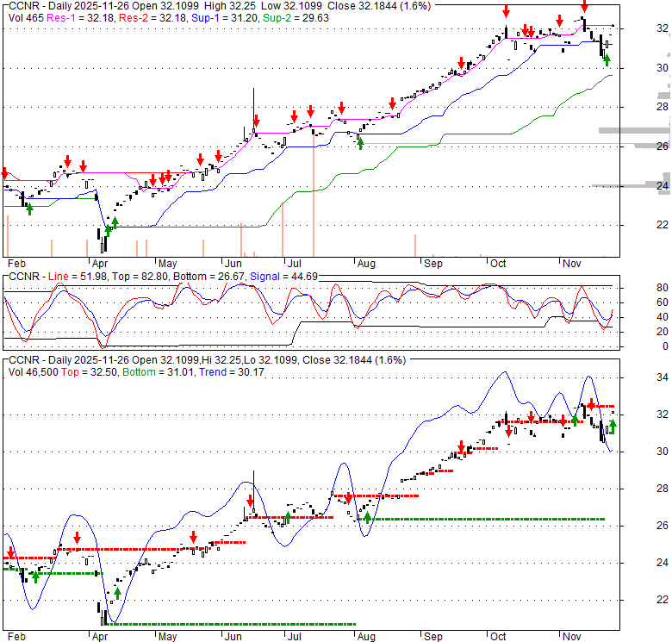Screen dimensions: 672x642
Task: Click the green arrow in late July, top chart
Action: [360, 142]
